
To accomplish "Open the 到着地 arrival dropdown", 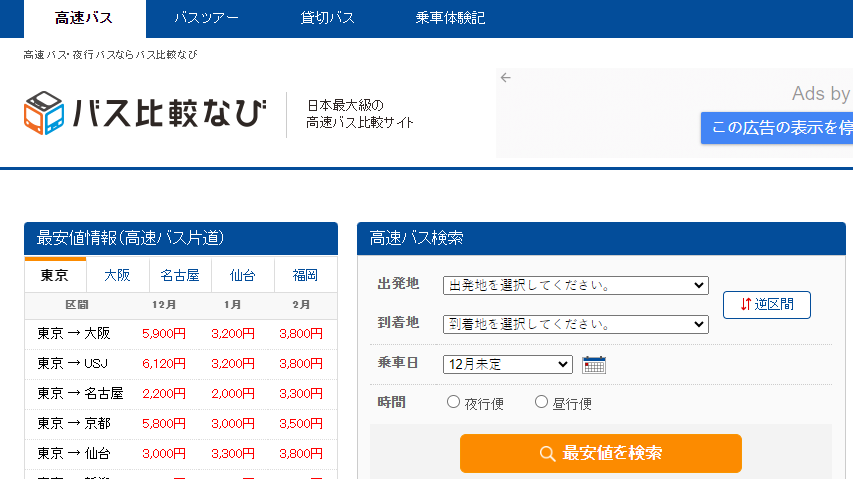I will coord(576,325).
